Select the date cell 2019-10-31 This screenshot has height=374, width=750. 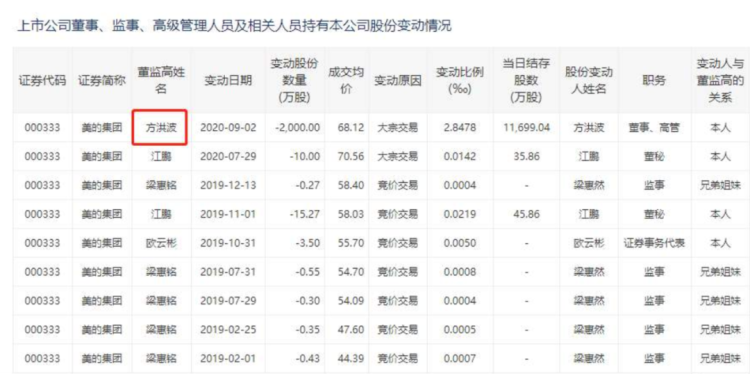tap(228, 243)
